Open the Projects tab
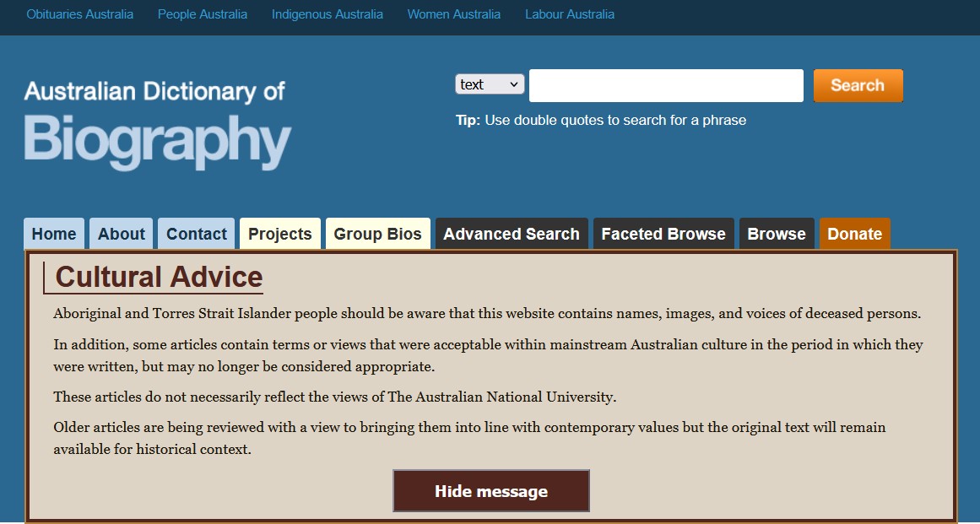 280,234
